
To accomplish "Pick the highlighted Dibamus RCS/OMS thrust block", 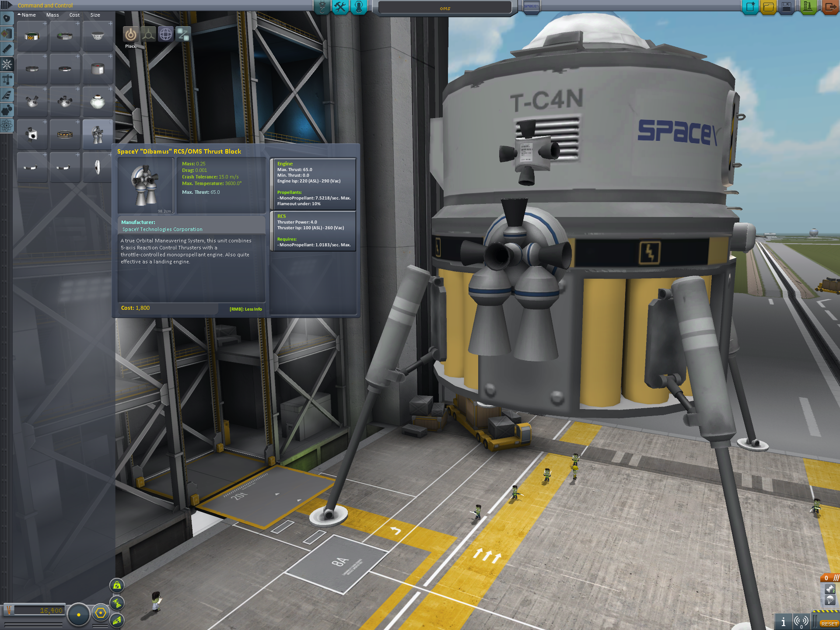I will point(98,135).
